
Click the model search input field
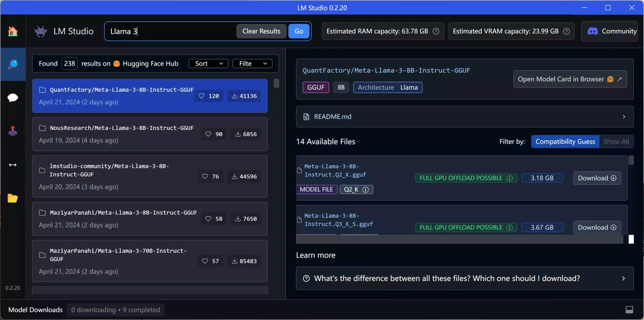(170, 31)
